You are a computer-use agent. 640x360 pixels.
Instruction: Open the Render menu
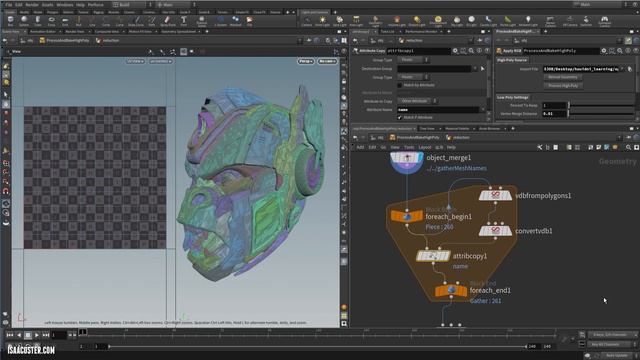(32, 4)
